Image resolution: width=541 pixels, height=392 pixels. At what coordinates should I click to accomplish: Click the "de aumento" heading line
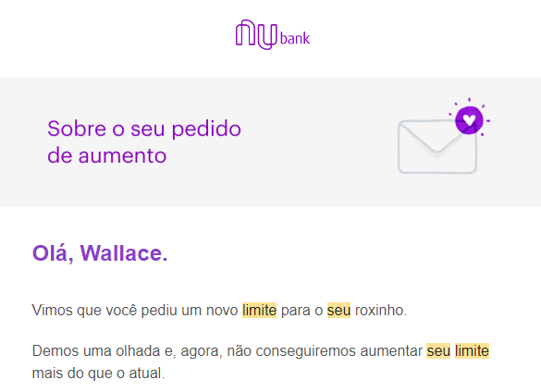coord(107,155)
